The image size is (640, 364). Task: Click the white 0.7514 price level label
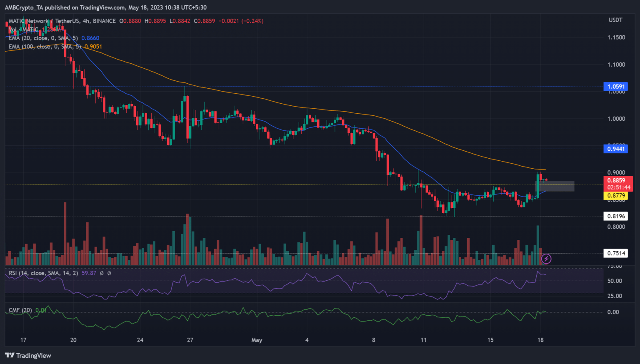(x=616, y=253)
